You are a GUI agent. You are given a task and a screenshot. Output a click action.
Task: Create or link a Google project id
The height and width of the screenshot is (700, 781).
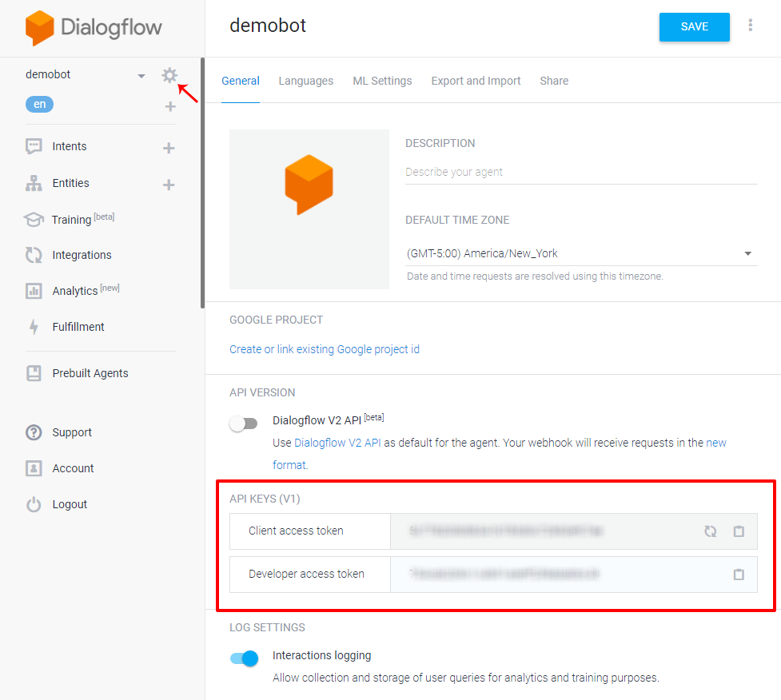[324, 349]
